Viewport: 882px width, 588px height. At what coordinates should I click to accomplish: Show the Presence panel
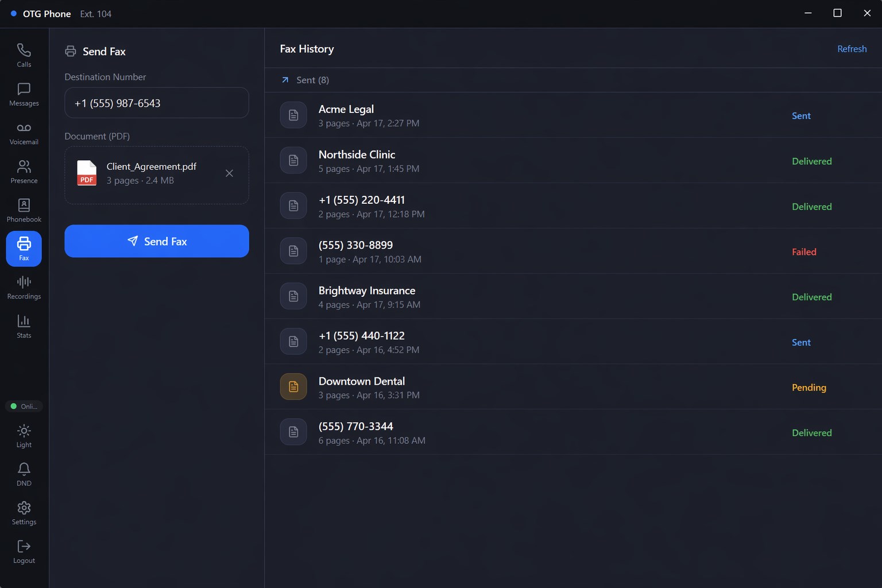(x=24, y=172)
